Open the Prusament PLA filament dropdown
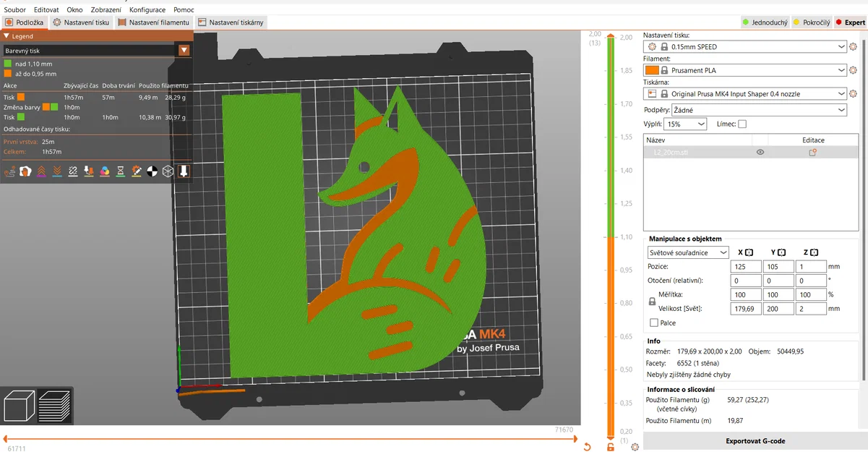 pos(744,70)
